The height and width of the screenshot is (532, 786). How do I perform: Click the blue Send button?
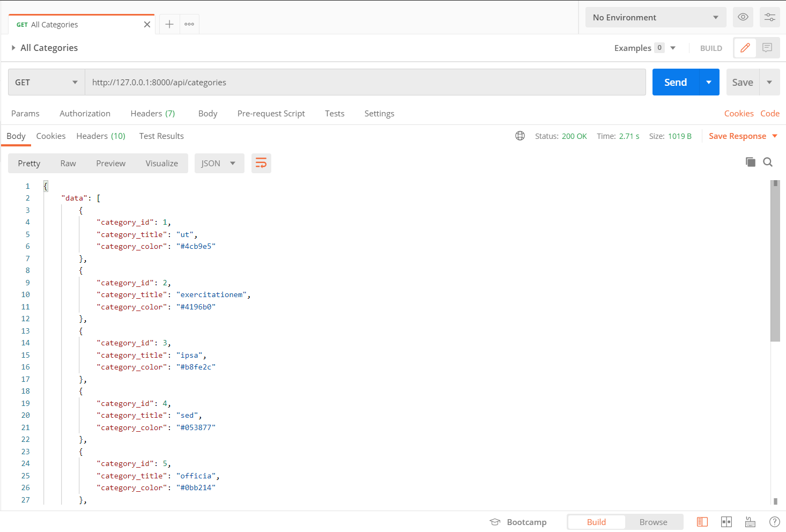[x=676, y=82]
